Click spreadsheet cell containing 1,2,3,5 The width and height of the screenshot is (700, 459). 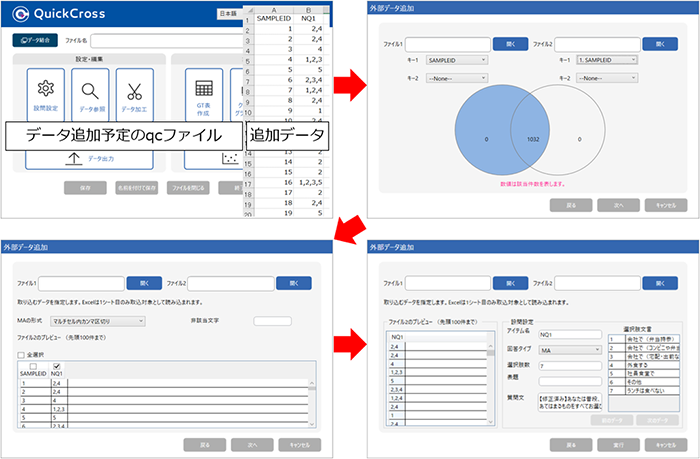click(308, 182)
